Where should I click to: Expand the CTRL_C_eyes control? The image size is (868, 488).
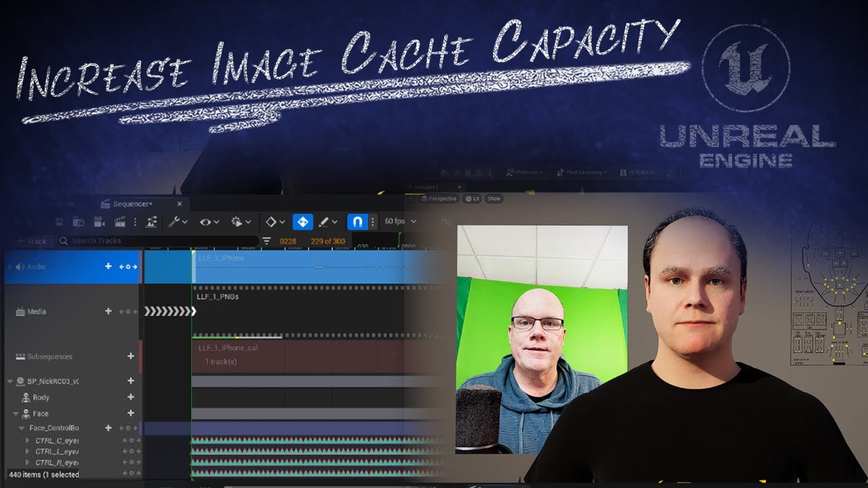click(x=28, y=441)
